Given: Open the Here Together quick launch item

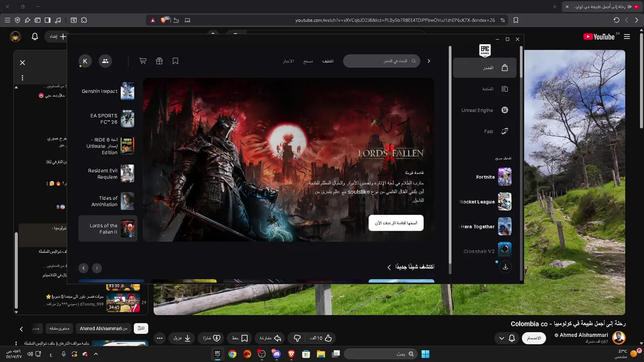Looking at the screenshot, I should pyautogui.click(x=485, y=227).
